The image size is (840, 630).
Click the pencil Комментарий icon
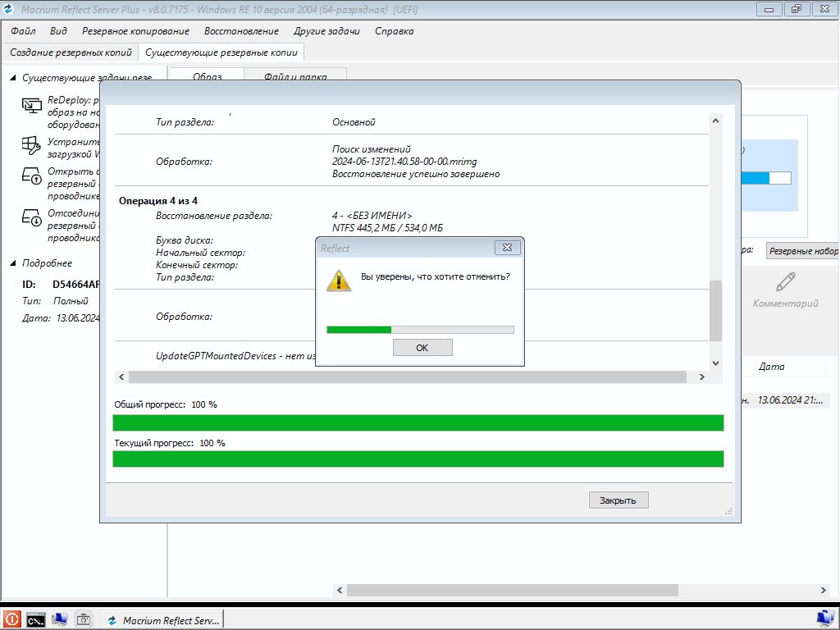[785, 283]
